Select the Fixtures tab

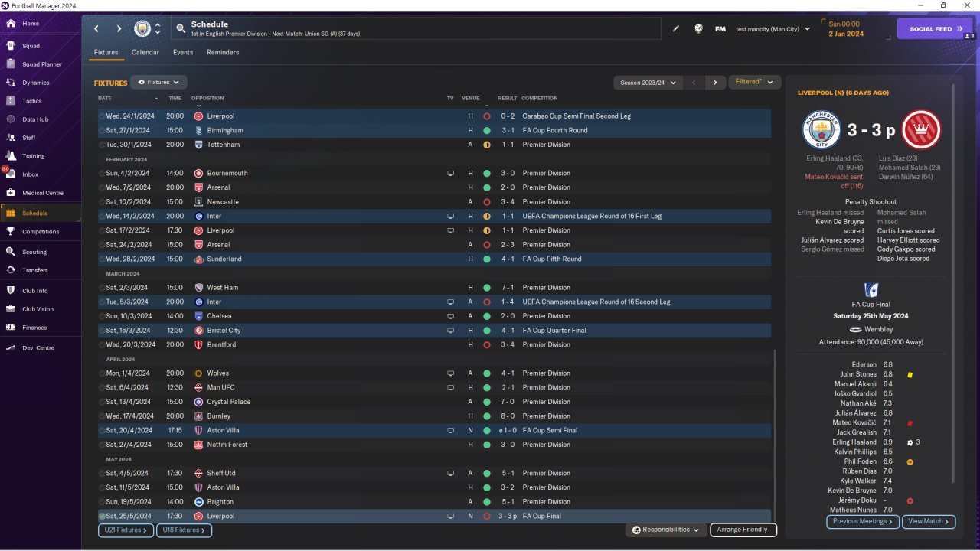106,53
